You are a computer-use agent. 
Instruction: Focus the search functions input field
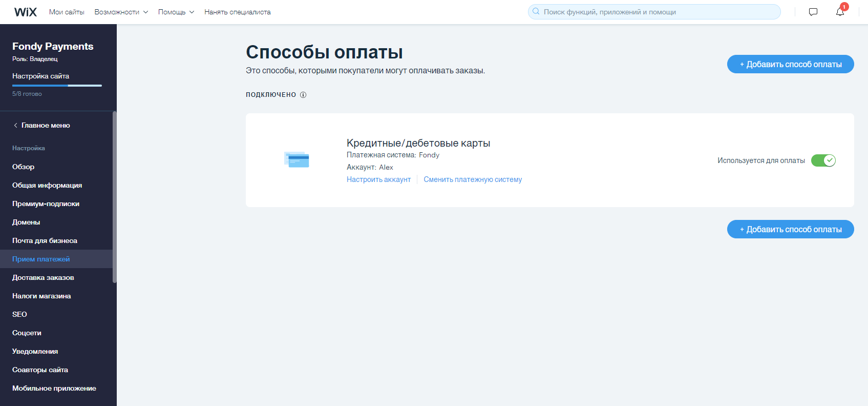[x=654, y=12]
